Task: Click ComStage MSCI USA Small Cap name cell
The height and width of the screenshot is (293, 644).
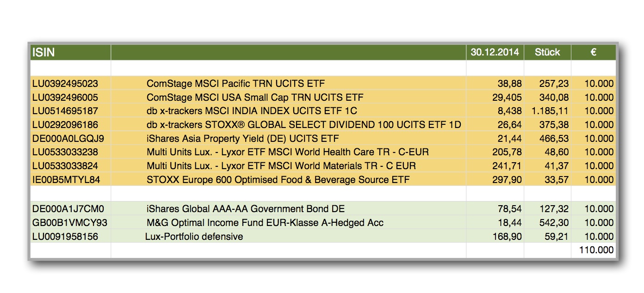Action: point(255,98)
